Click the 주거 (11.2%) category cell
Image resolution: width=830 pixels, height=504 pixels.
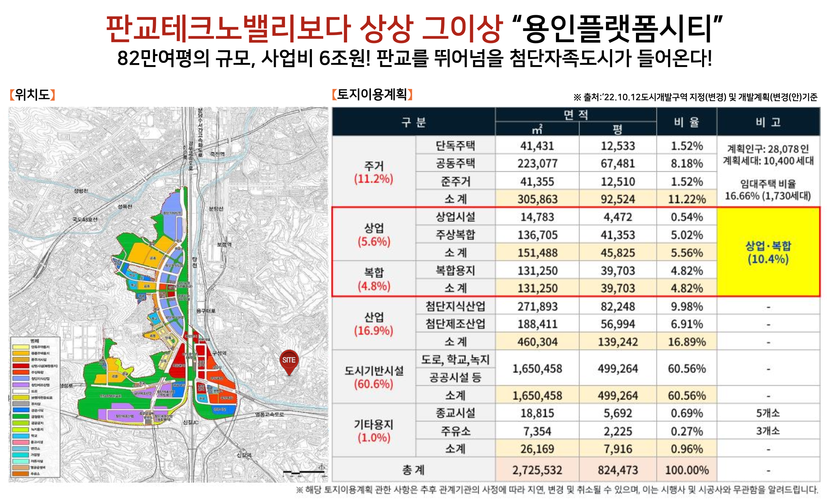[x=374, y=172]
